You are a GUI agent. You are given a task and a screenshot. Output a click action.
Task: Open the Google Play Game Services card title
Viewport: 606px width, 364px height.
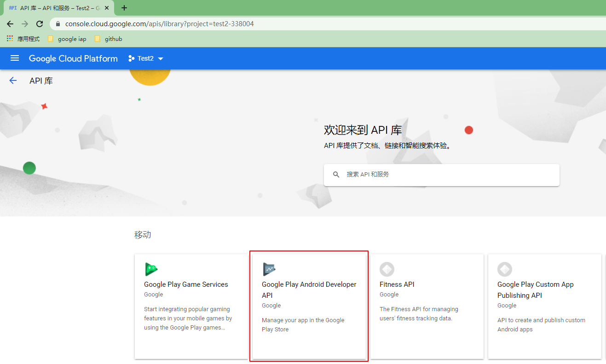click(x=186, y=284)
